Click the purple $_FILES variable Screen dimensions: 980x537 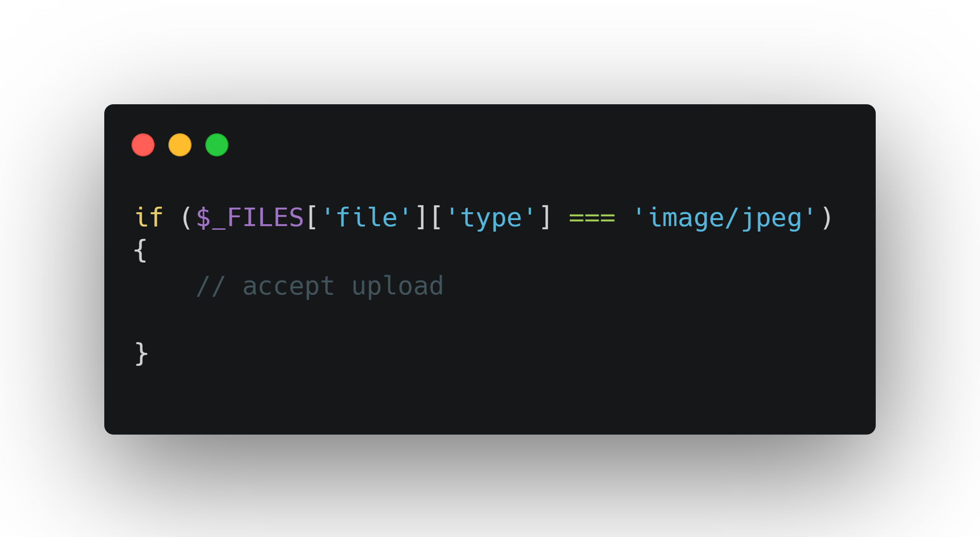point(250,217)
